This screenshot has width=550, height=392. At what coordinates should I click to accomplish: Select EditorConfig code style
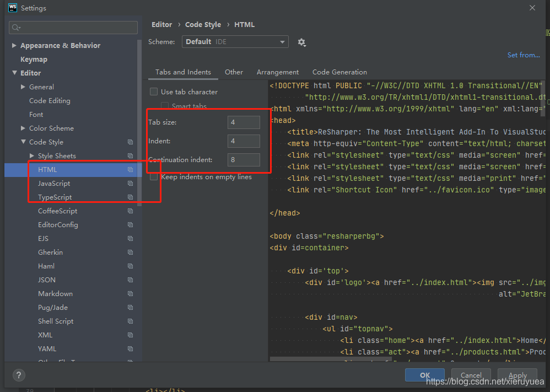pyautogui.click(x=58, y=224)
